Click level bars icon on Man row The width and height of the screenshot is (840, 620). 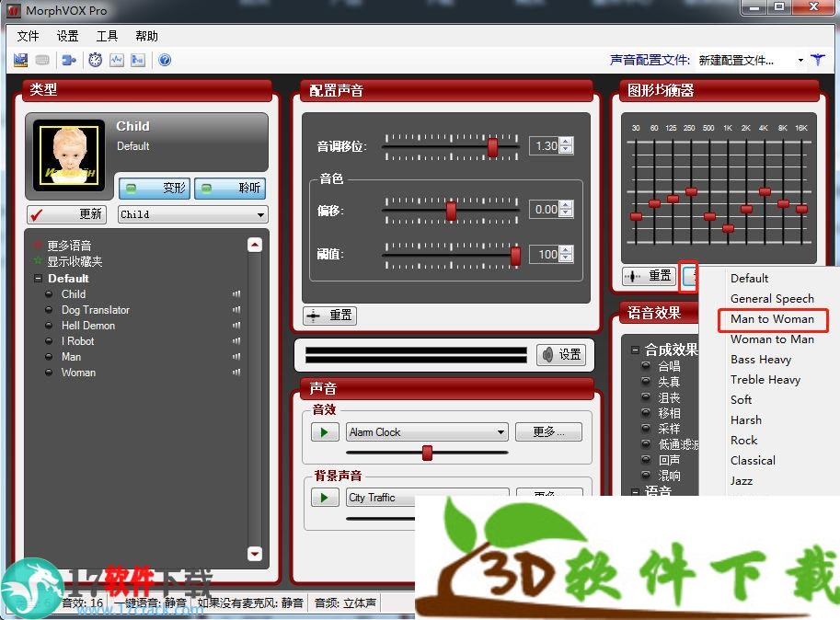coord(236,356)
